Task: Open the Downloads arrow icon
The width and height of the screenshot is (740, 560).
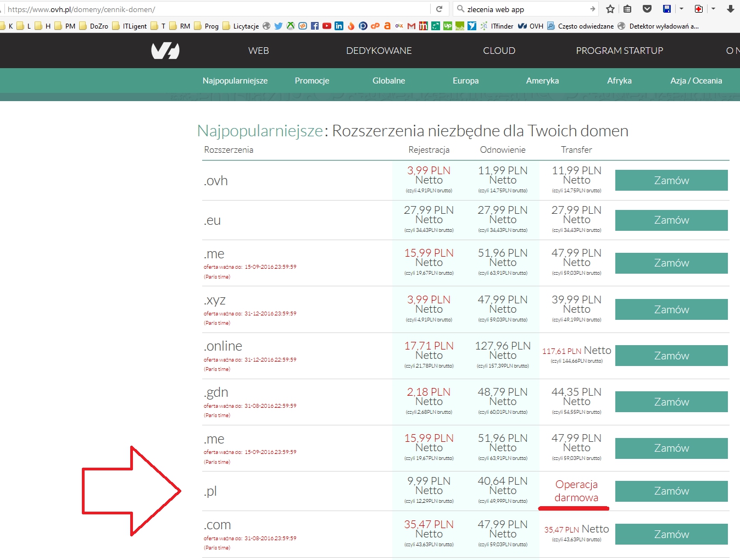Action: tap(730, 9)
